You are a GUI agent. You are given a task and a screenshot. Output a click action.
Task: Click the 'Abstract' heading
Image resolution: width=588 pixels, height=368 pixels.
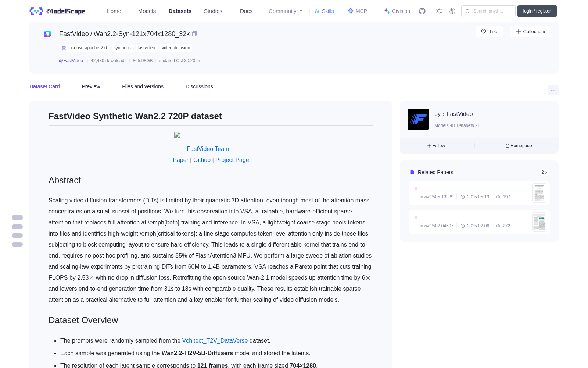click(65, 180)
